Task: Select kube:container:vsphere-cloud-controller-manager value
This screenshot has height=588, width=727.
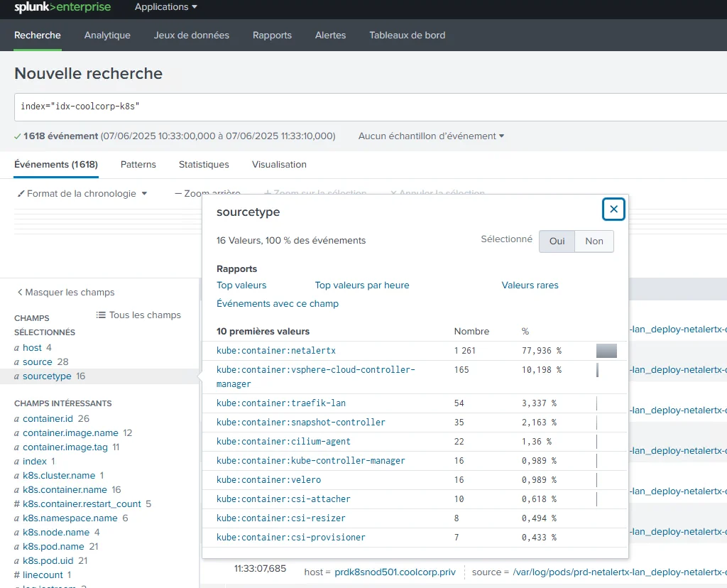Action: pos(316,376)
